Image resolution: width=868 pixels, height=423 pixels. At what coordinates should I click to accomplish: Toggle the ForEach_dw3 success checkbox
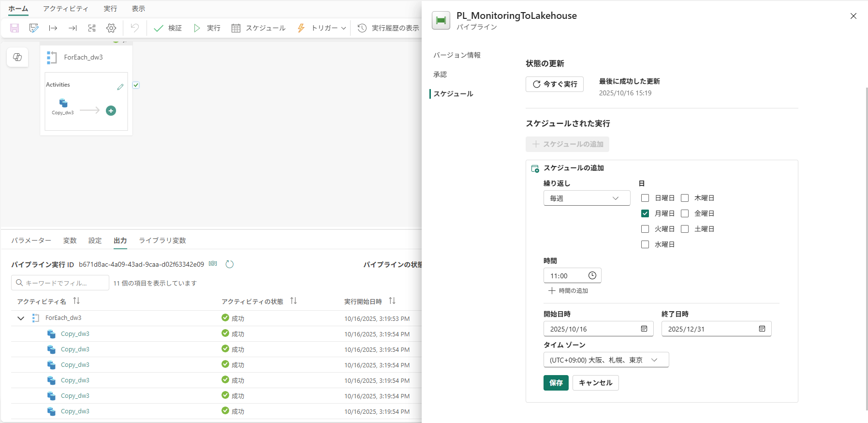click(136, 85)
